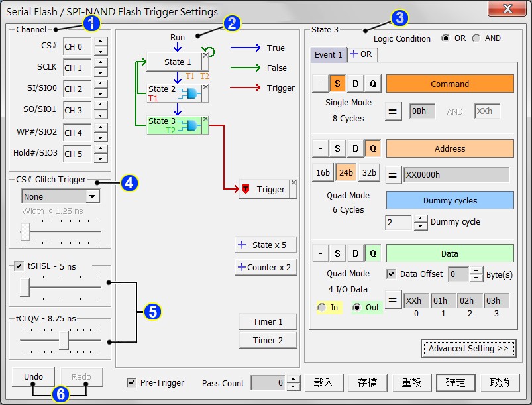The image size is (532, 405).
Task: Enable the tSHSL checkbox
Action: pyautogui.click(x=19, y=266)
